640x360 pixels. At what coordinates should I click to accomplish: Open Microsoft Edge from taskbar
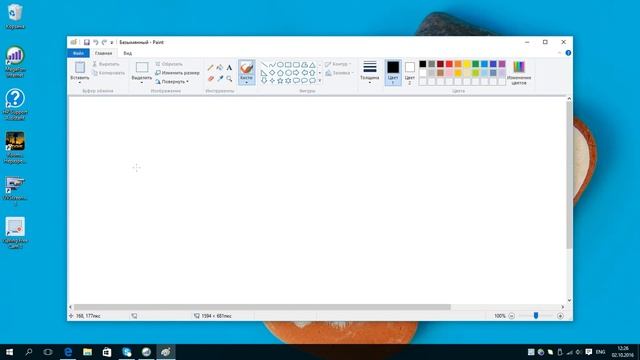click(68, 352)
